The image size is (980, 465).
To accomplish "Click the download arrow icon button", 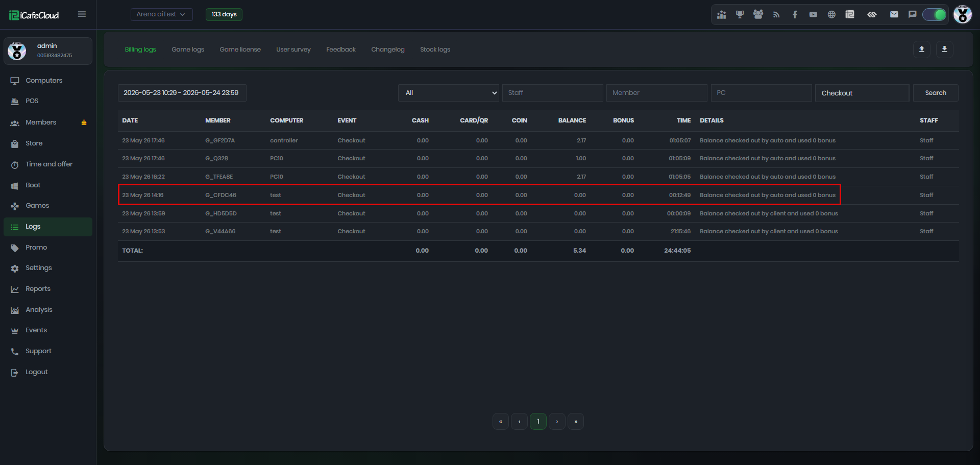I will (x=944, y=49).
